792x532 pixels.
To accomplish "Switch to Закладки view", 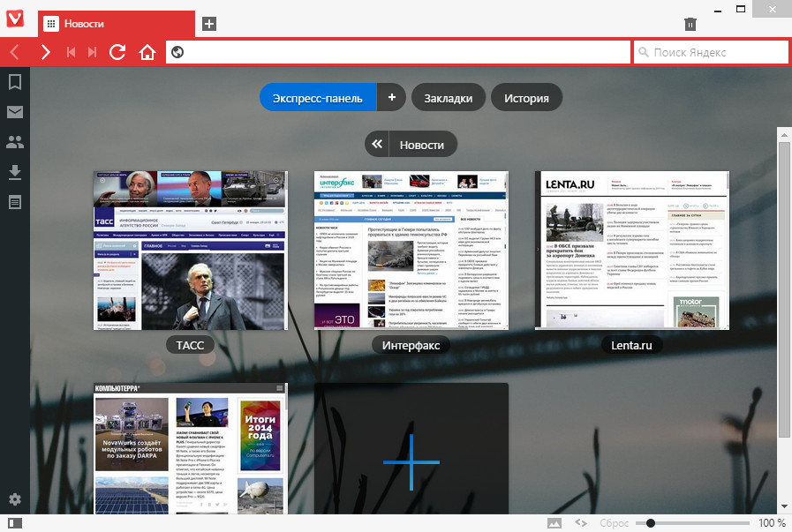I will coord(449,98).
